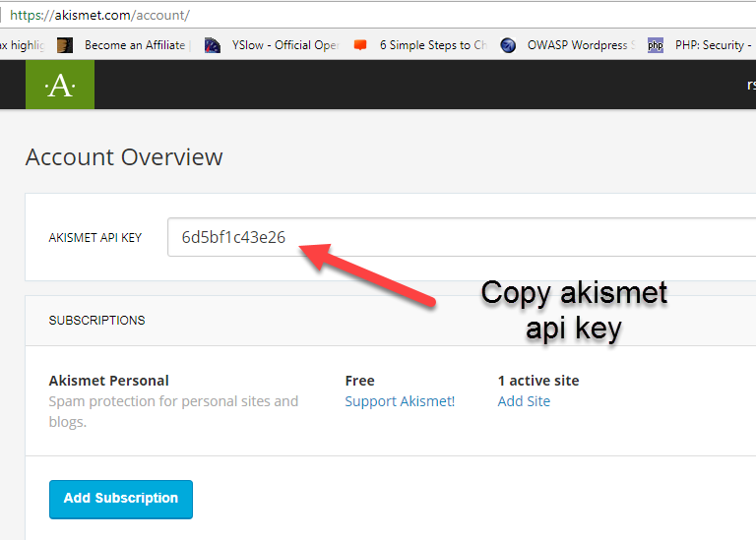Open Become an Affiliate bookmark

[x=135, y=45]
